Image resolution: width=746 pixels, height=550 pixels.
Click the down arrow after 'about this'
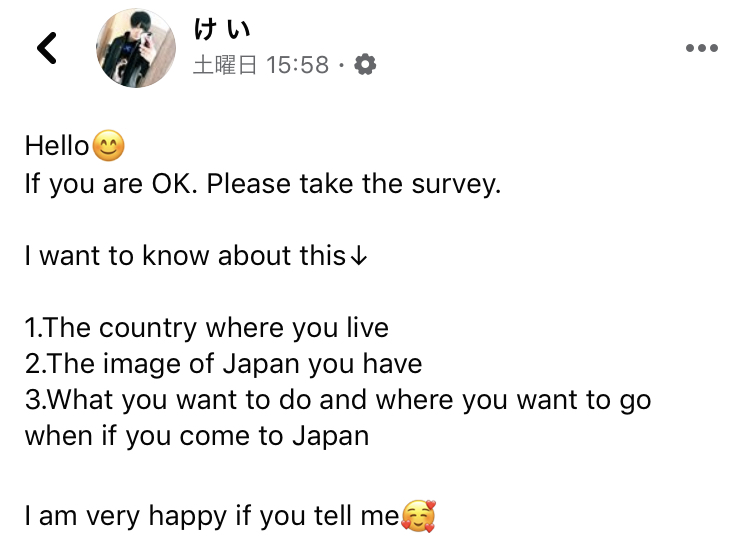pyautogui.click(x=358, y=256)
